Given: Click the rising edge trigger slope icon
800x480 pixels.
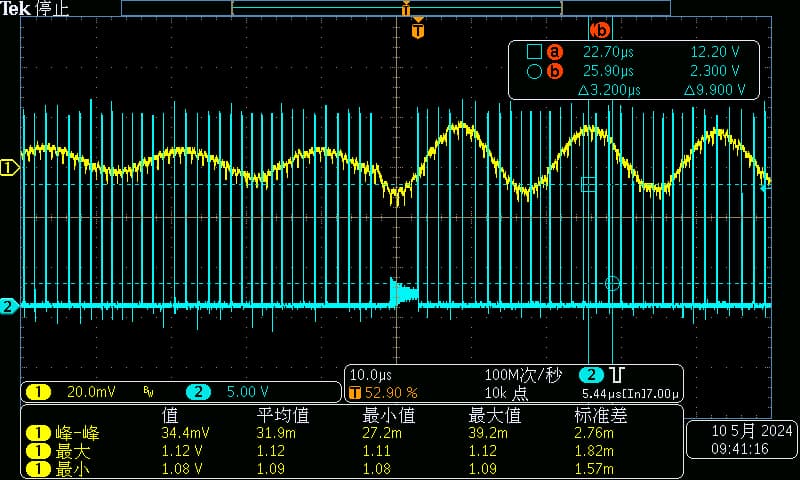Looking at the screenshot, I should pos(618,375).
